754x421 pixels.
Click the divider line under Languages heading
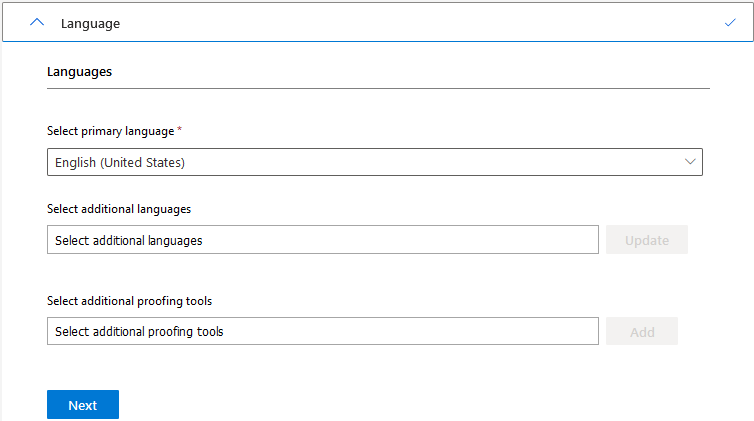pyautogui.click(x=378, y=89)
